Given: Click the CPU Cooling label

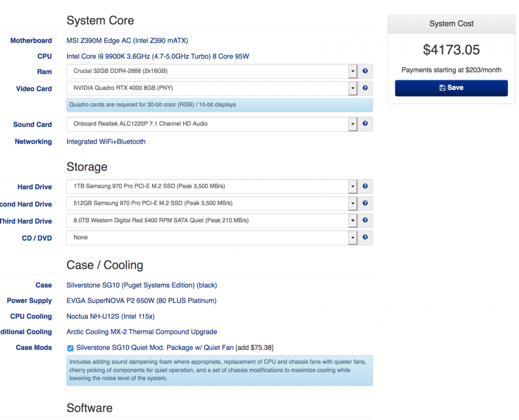Looking at the screenshot, I should [x=31, y=316].
